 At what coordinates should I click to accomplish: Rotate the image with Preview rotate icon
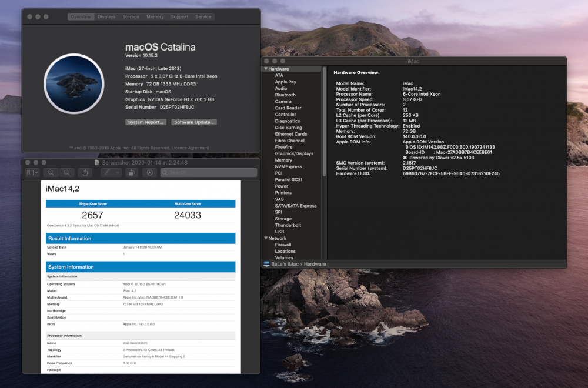click(x=132, y=172)
